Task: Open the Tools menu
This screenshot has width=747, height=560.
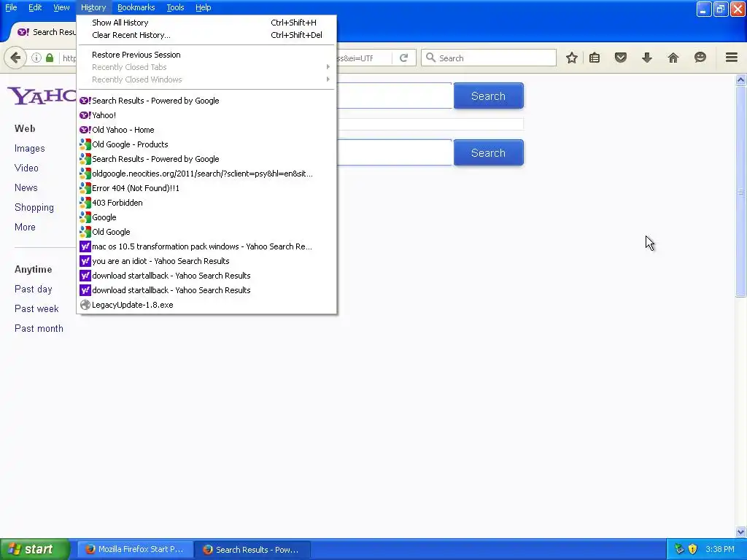Action: [175, 7]
